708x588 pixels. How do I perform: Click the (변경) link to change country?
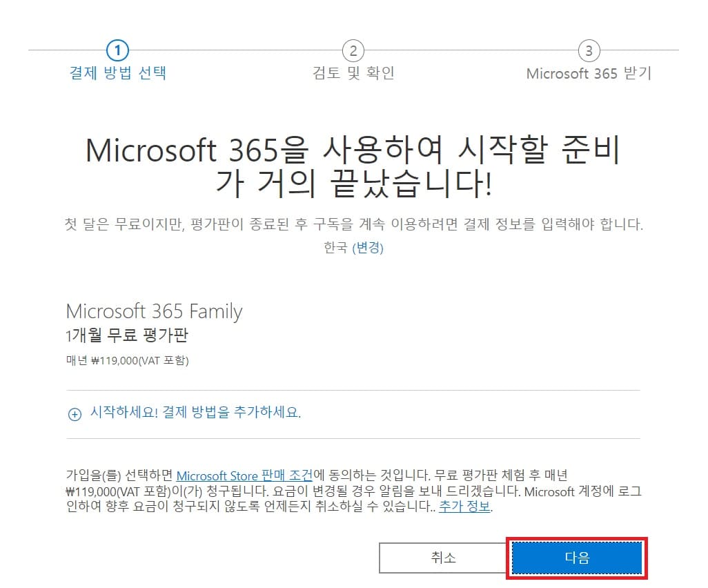click(368, 248)
